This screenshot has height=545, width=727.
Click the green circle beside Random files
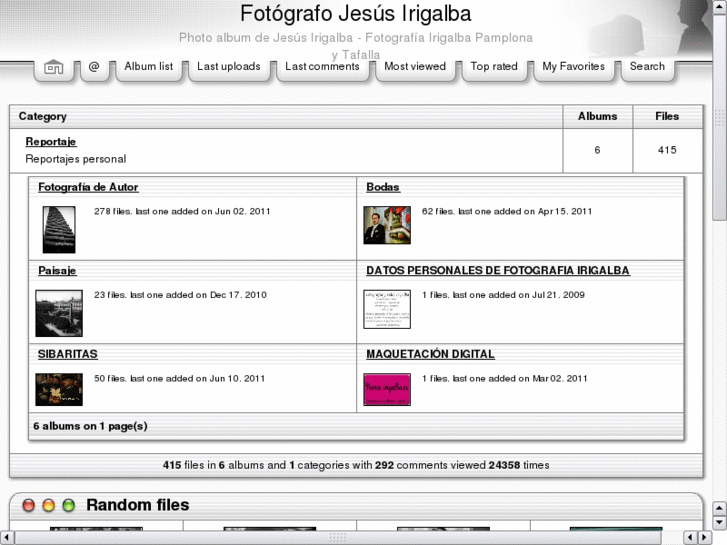coord(68,506)
